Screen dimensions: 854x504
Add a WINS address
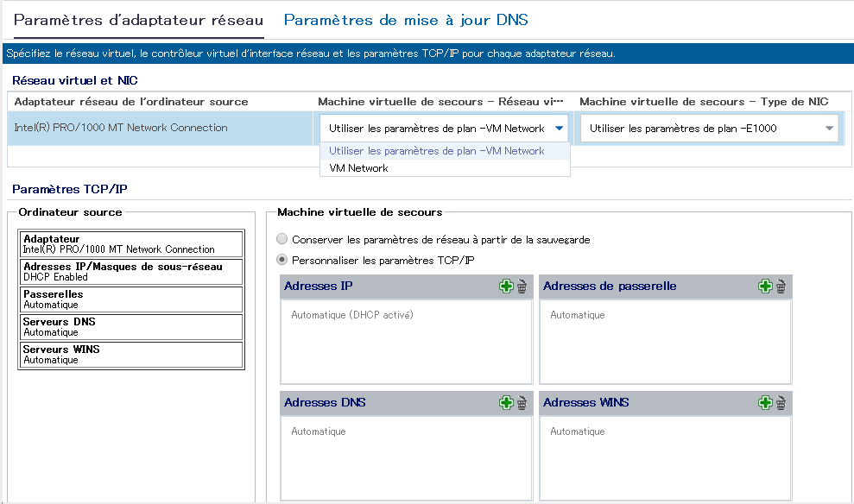pos(765,402)
